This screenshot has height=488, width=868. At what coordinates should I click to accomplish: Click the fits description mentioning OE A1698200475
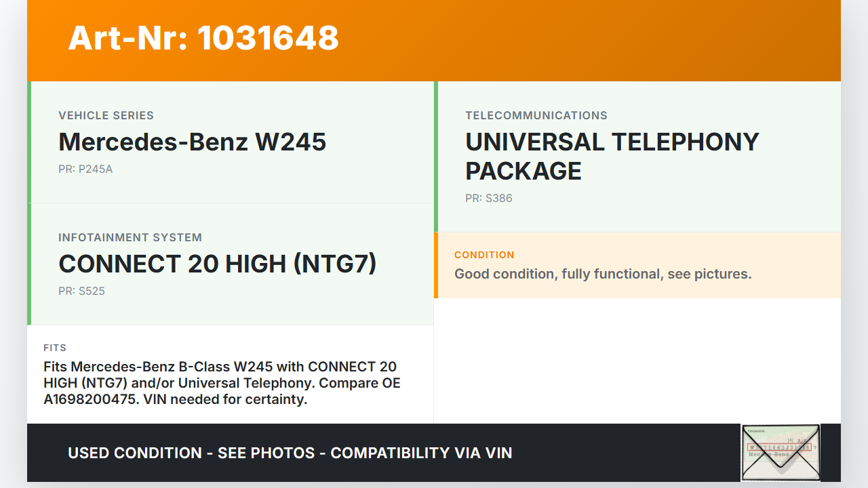(222, 383)
